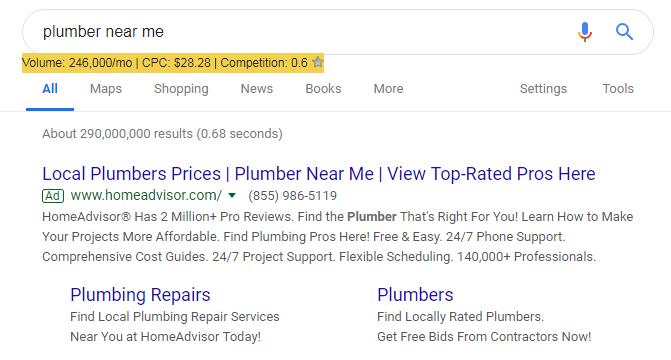Click the www.homeadvisor.com/ green URL
Viewport: 671px width, 360px height.
coord(146,196)
